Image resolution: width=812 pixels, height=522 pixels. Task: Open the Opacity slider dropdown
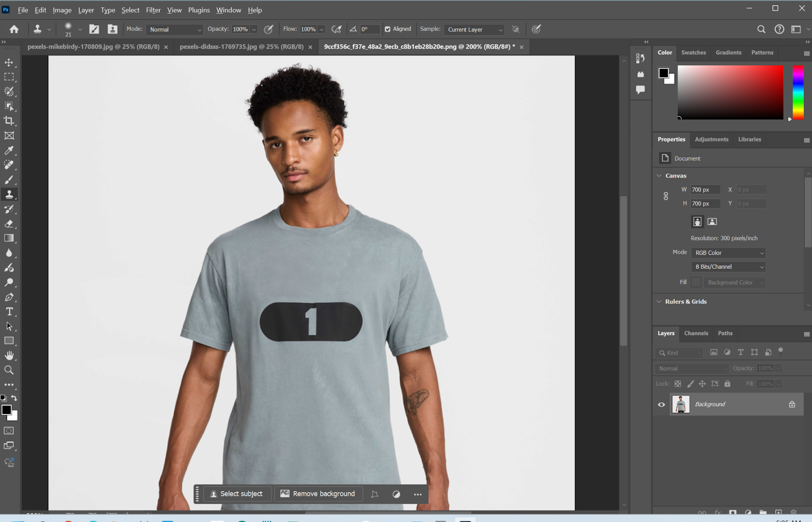(254, 29)
